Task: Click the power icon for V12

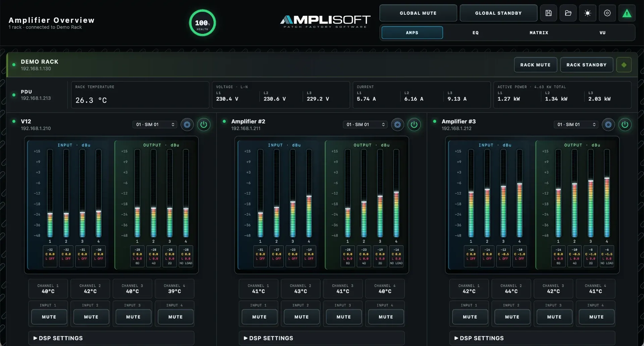Action: (204, 125)
